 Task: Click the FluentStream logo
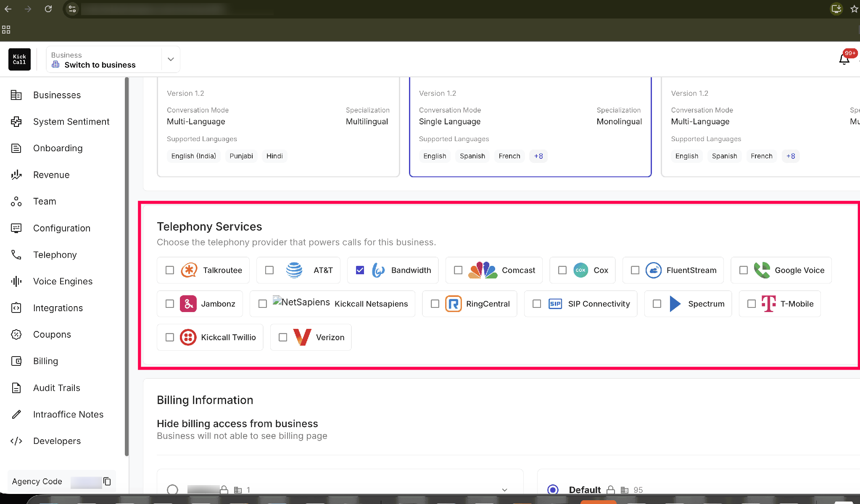[654, 270]
